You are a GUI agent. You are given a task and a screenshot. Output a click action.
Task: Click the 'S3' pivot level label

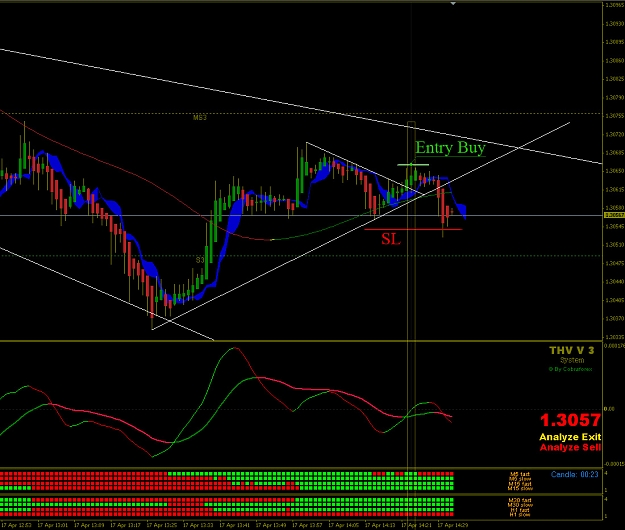(200, 260)
